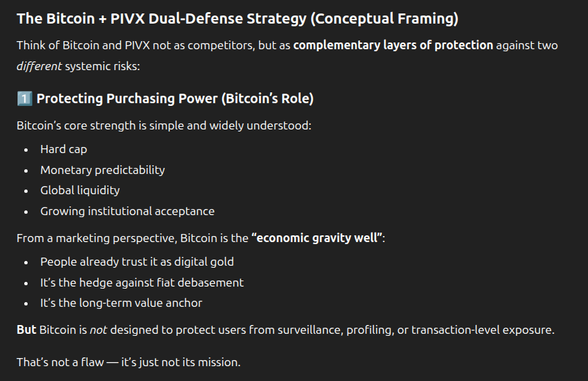Viewport: 588px width, 381px height.
Task: Click the Protecting Purchasing Power subheading
Action: click(175, 99)
